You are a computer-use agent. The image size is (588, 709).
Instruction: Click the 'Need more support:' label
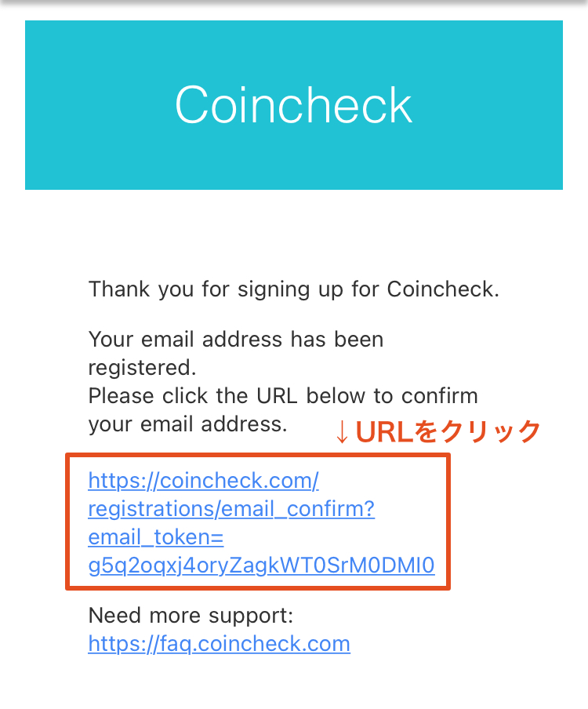(191, 616)
